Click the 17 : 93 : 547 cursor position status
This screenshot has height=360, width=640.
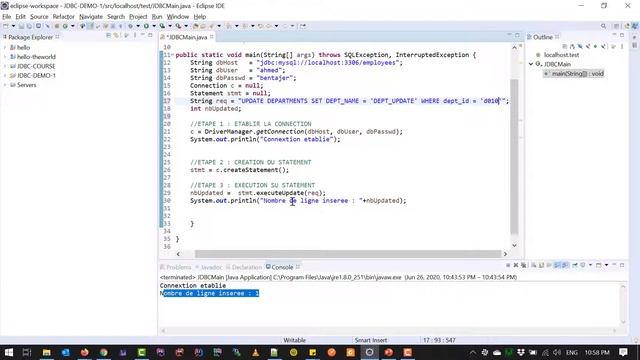(439, 340)
